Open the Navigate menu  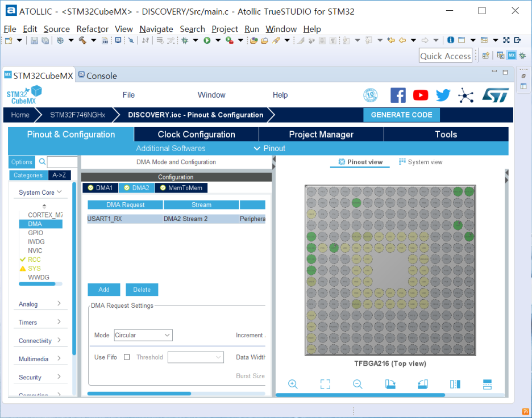156,29
